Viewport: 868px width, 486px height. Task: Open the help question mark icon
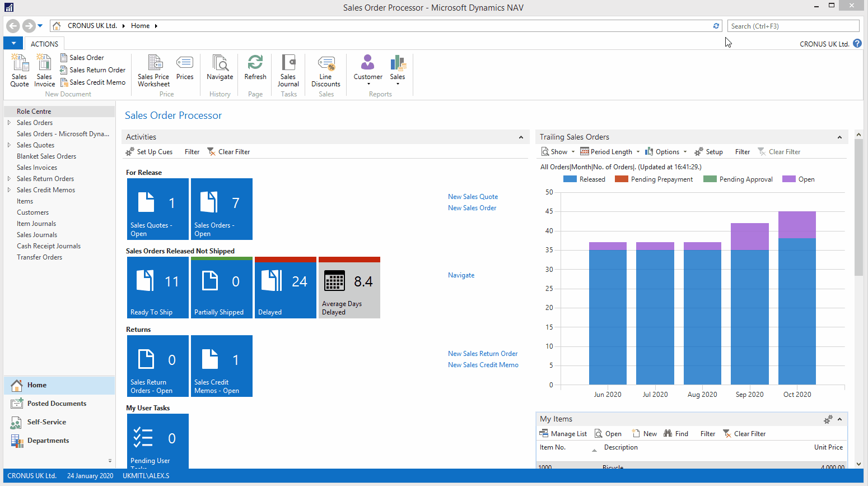click(x=857, y=43)
